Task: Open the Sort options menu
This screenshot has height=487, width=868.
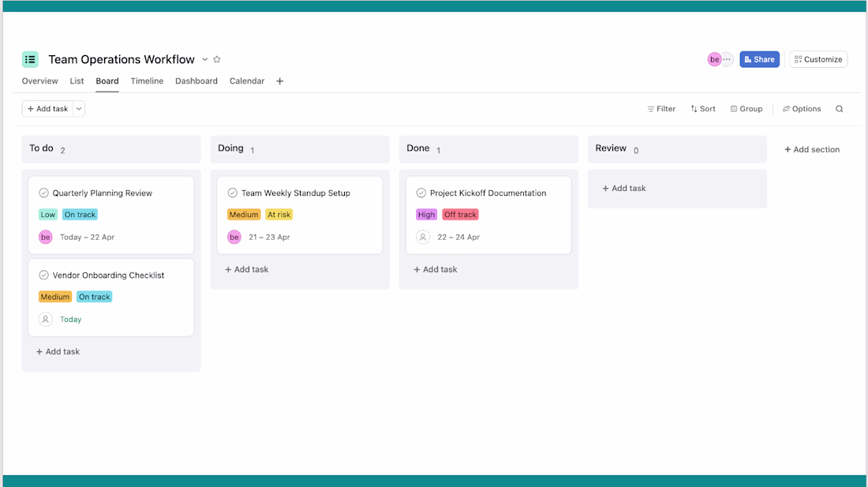Action: pos(702,109)
